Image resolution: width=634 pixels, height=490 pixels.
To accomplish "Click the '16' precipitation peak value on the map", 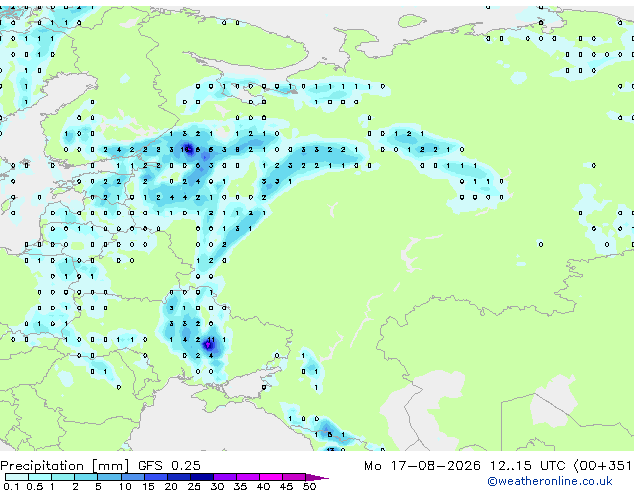I will coord(185,150).
